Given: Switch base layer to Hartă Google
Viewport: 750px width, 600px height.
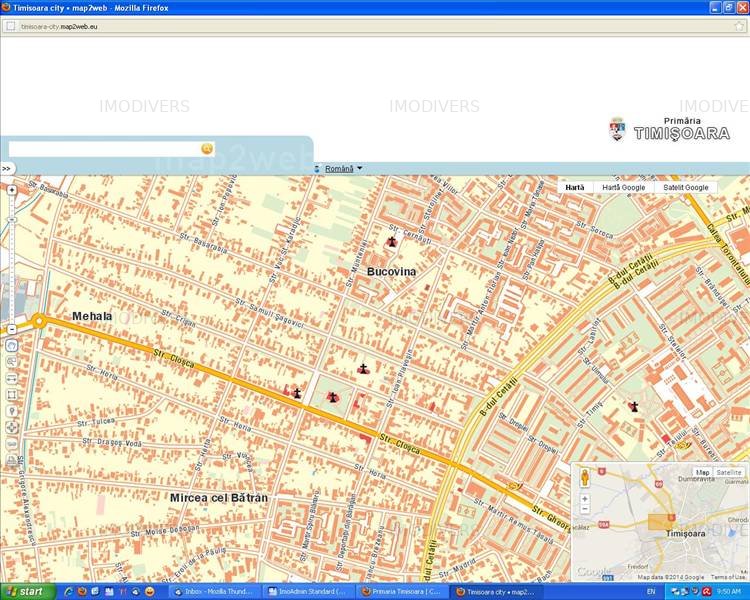Looking at the screenshot, I should (x=623, y=187).
